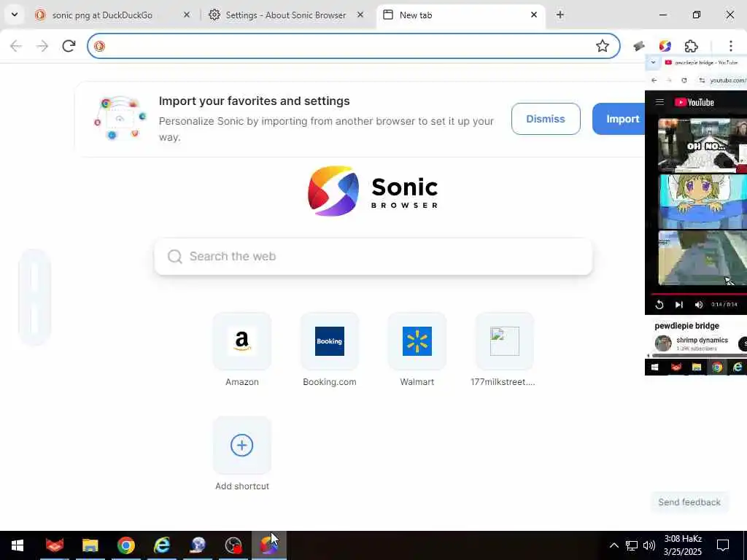Click the Sonic browser taskbar icon
Screen dimensions: 747x560
tap(269, 545)
